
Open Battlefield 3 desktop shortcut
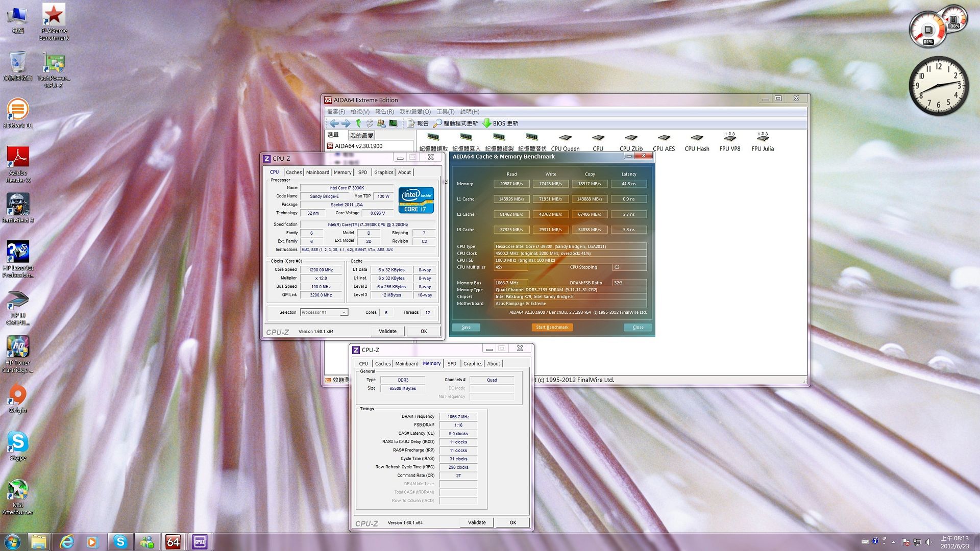18,208
